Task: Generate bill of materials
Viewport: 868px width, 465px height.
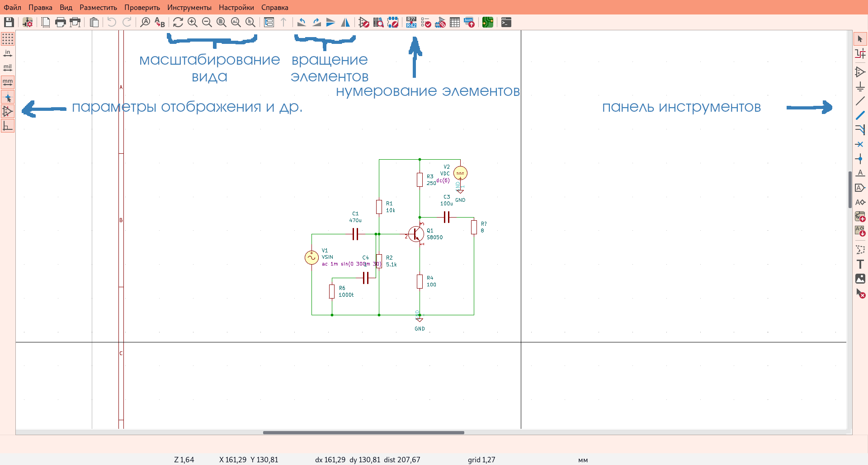Action: [x=469, y=22]
